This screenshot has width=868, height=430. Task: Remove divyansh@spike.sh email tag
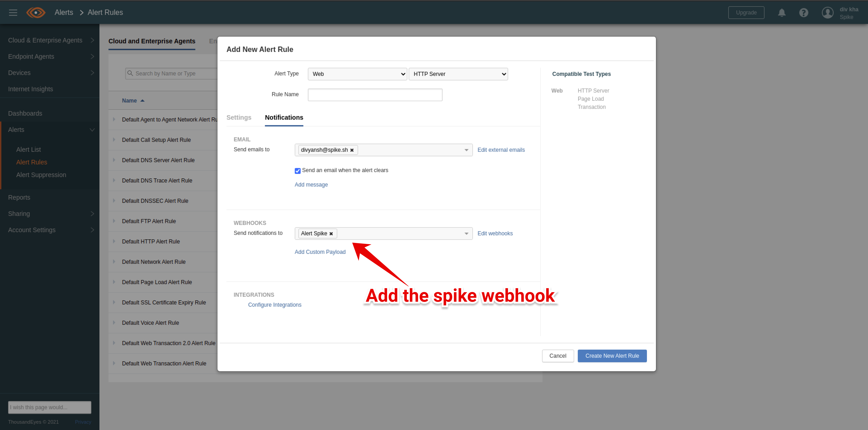(x=352, y=150)
